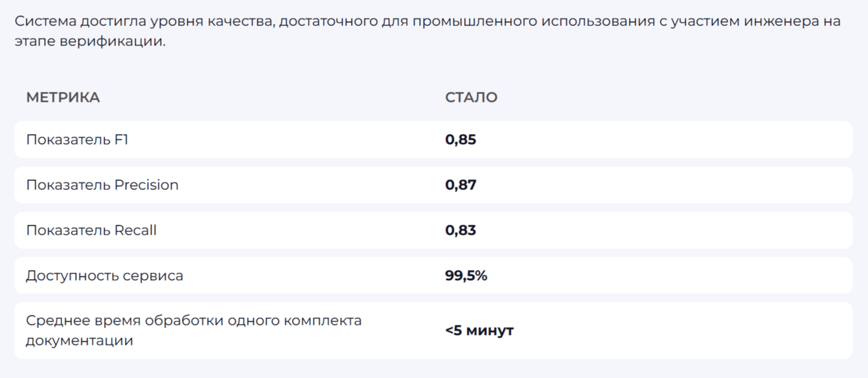The width and height of the screenshot is (868, 378).
Task: Click the <5 минут value
Action: (x=479, y=331)
